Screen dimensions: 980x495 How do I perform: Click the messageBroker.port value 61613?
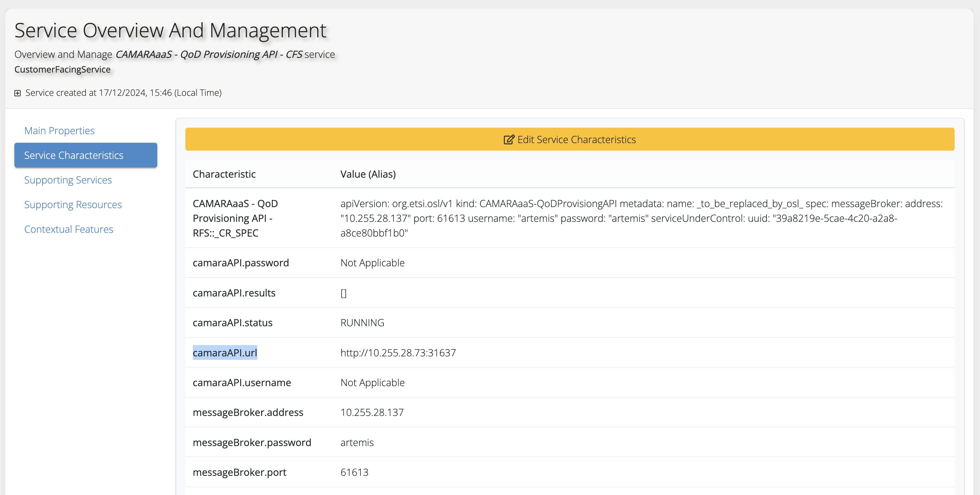click(x=354, y=472)
